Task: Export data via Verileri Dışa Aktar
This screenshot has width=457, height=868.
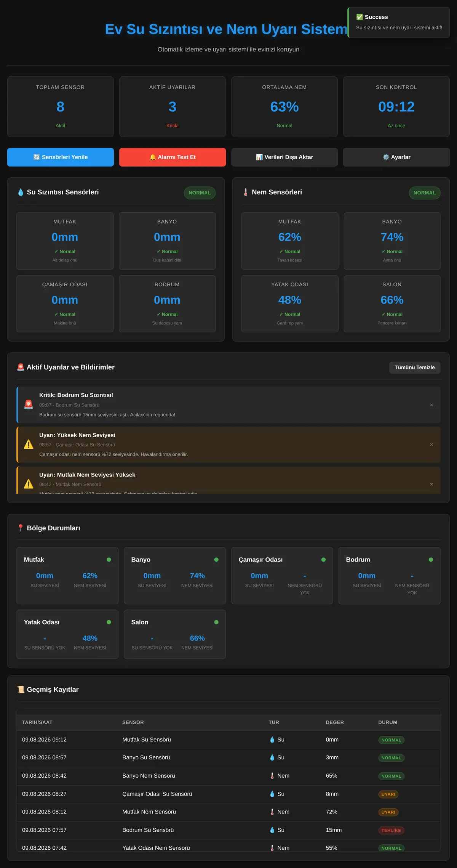Action: 284,157
